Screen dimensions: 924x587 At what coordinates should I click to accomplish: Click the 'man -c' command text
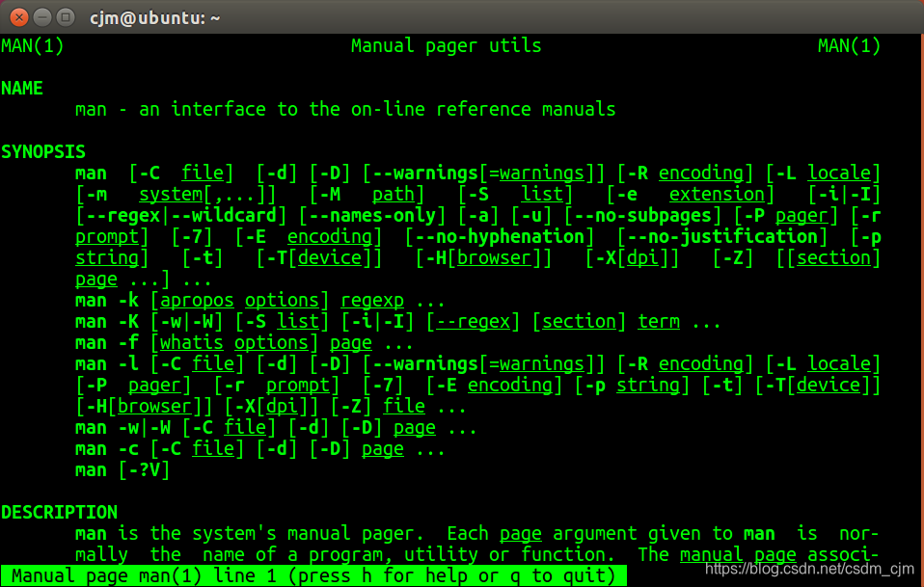(x=107, y=448)
